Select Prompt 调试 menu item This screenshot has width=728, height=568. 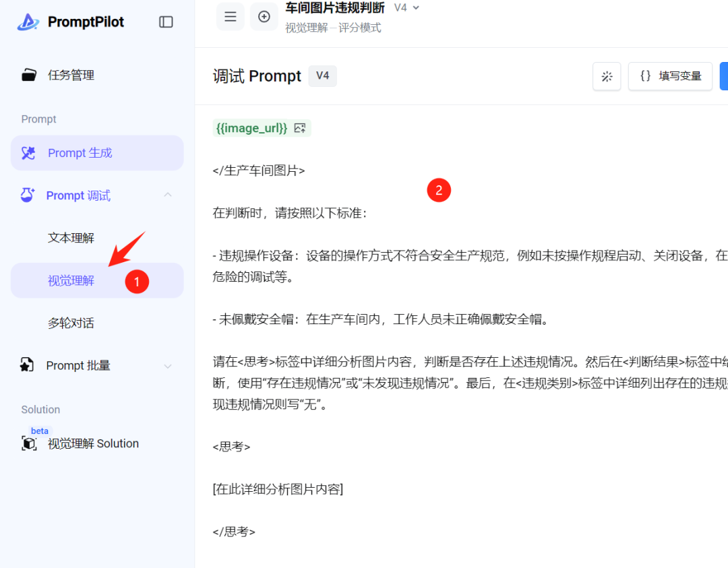[97, 195]
